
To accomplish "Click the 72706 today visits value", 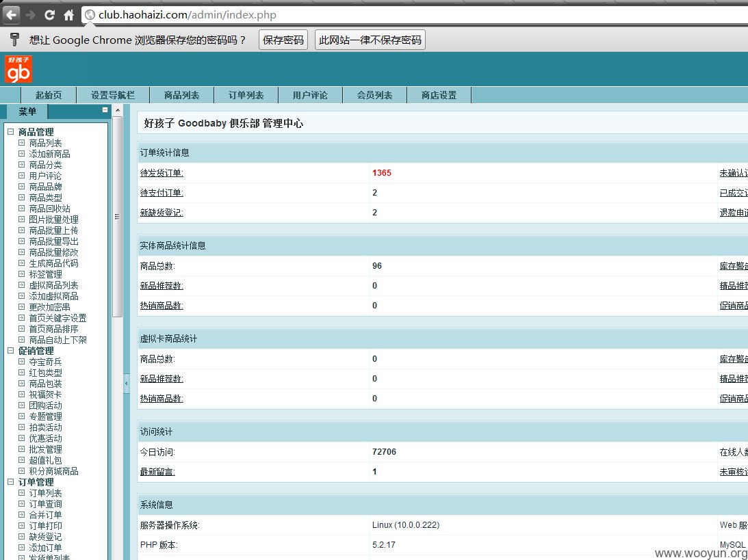I will click(384, 452).
